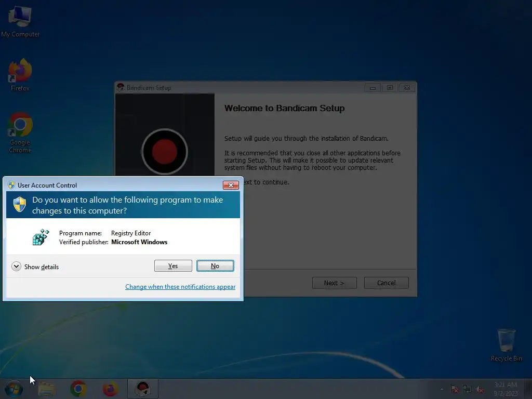Click the Bandicam red record logo image
Viewport: 532px width, 399px height.
pyautogui.click(x=165, y=152)
